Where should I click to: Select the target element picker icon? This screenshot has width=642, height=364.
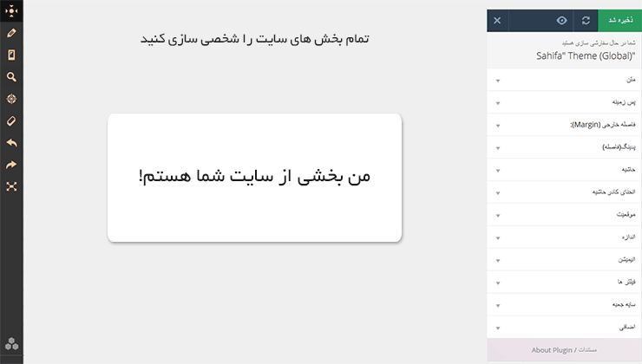[11, 99]
